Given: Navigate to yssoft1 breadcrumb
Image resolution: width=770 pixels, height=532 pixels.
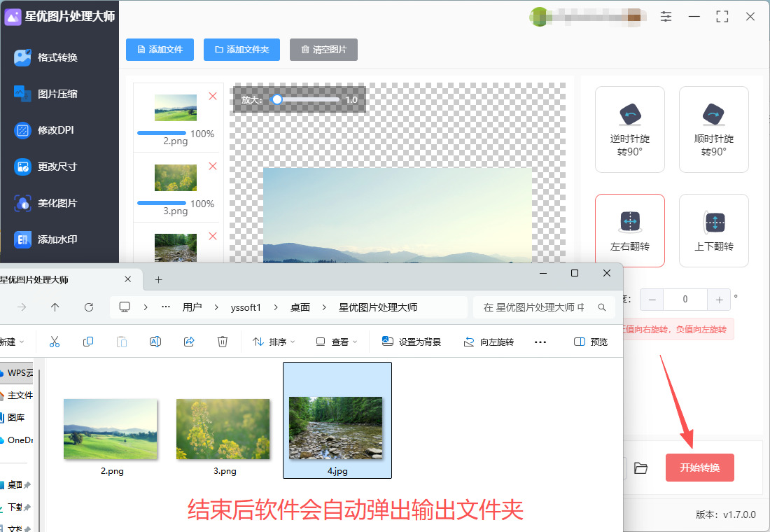Looking at the screenshot, I should [x=246, y=307].
